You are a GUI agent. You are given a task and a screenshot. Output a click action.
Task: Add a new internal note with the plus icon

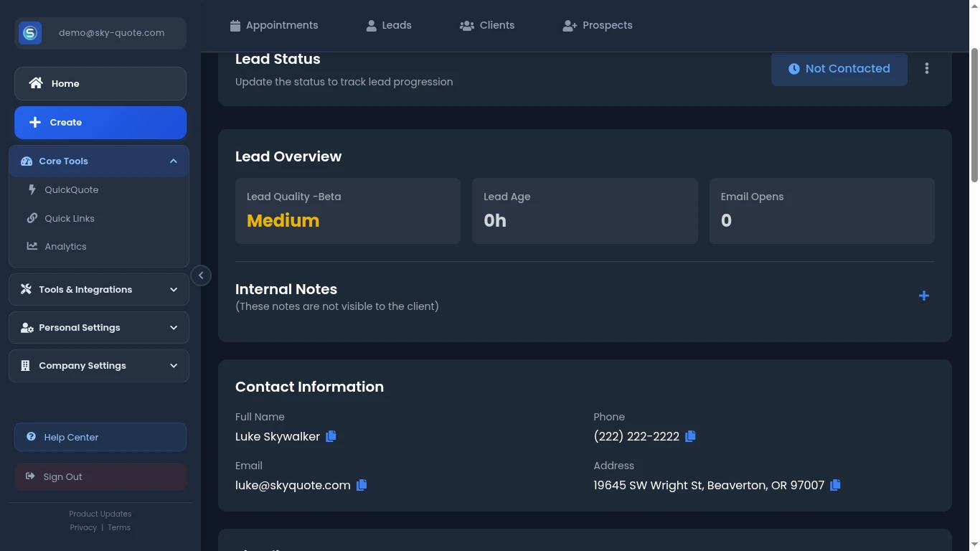click(x=924, y=295)
